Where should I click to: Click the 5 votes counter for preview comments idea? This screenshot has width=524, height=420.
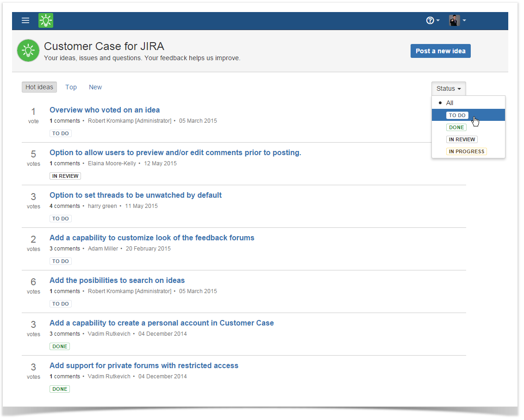pos(33,158)
